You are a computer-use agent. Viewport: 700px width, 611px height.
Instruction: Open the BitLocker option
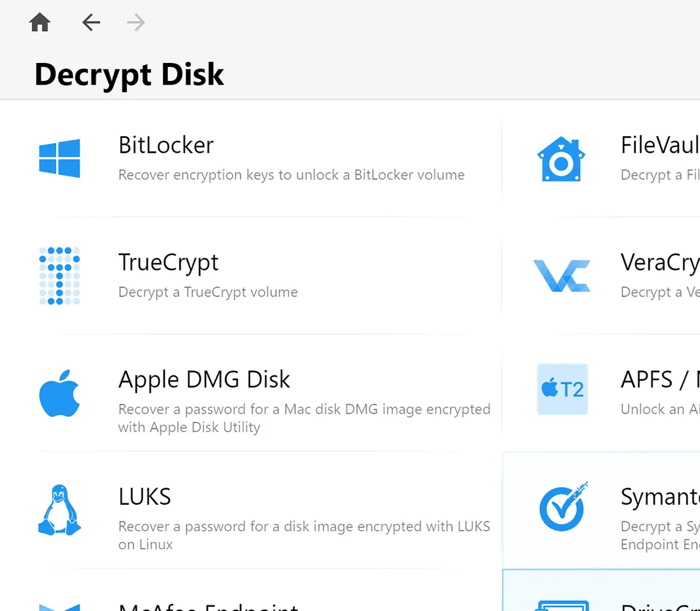point(166,146)
